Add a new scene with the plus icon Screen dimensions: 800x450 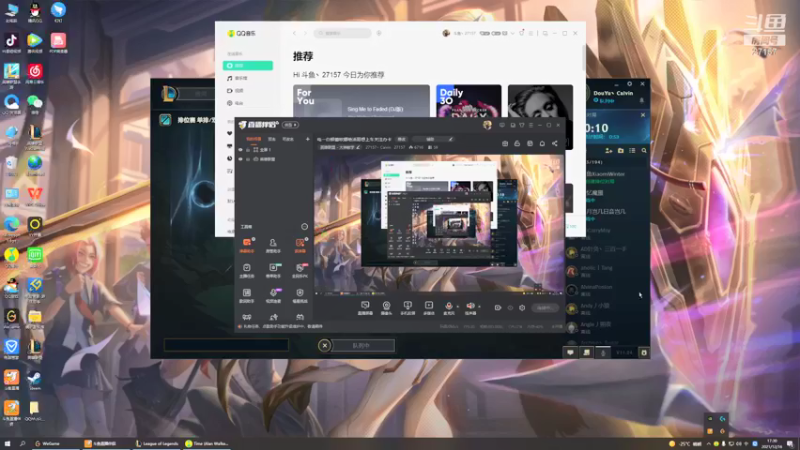(x=307, y=139)
